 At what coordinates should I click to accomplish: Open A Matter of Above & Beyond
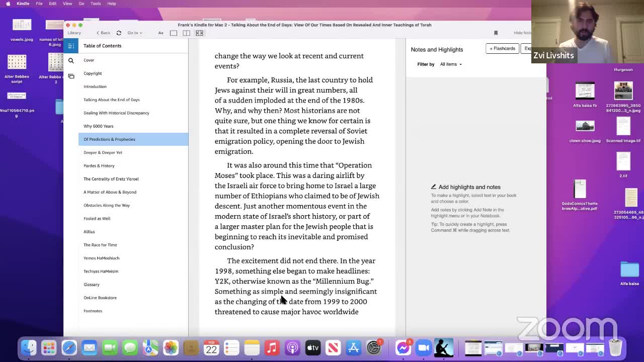tap(110, 192)
